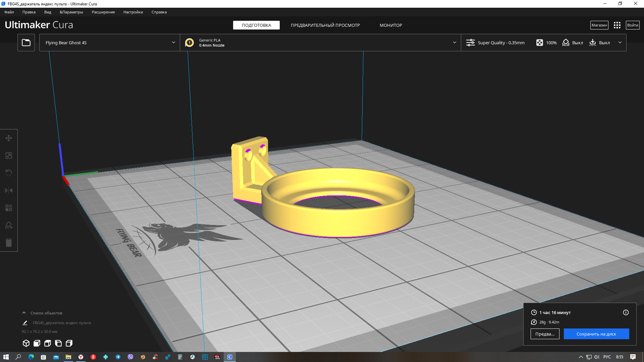This screenshot has width=644, height=362.
Task: Click Сохранить на диск button
Action: 596,334
